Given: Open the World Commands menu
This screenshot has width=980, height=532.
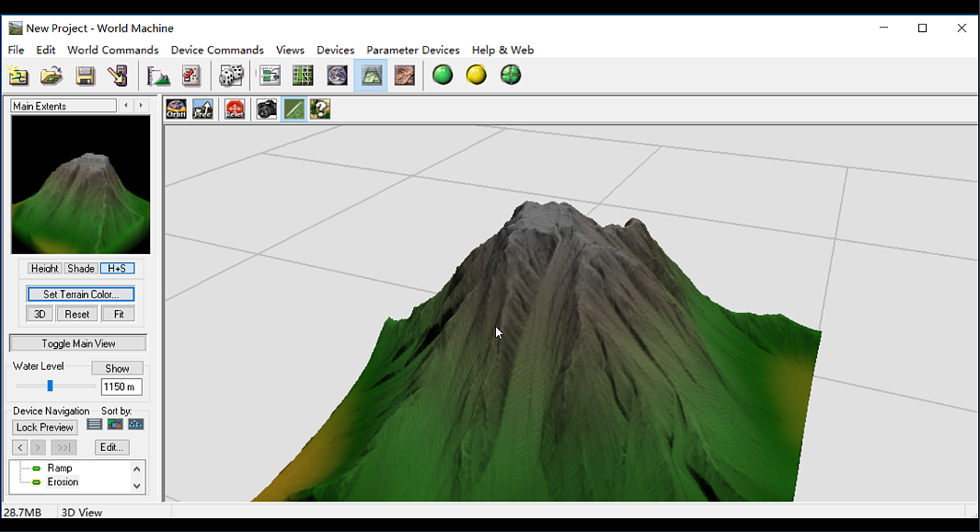Looking at the screenshot, I should click(x=113, y=50).
